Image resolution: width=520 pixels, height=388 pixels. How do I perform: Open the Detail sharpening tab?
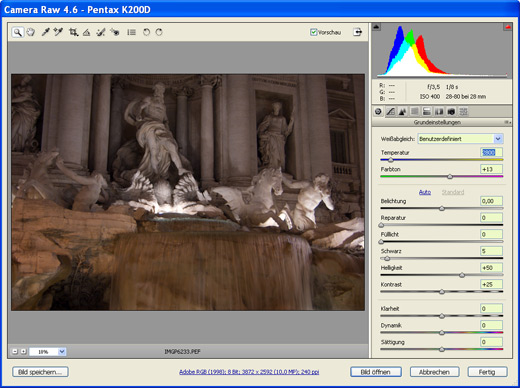pos(402,111)
